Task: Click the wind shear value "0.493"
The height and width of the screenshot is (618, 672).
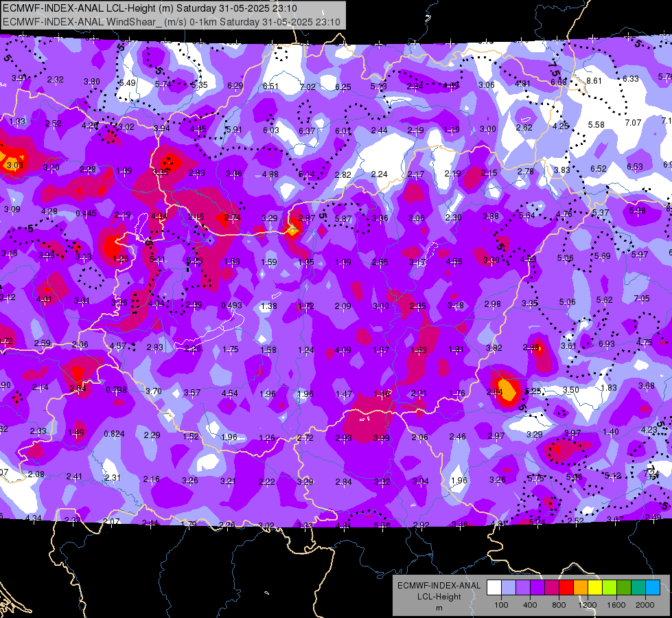Action: pos(231,306)
